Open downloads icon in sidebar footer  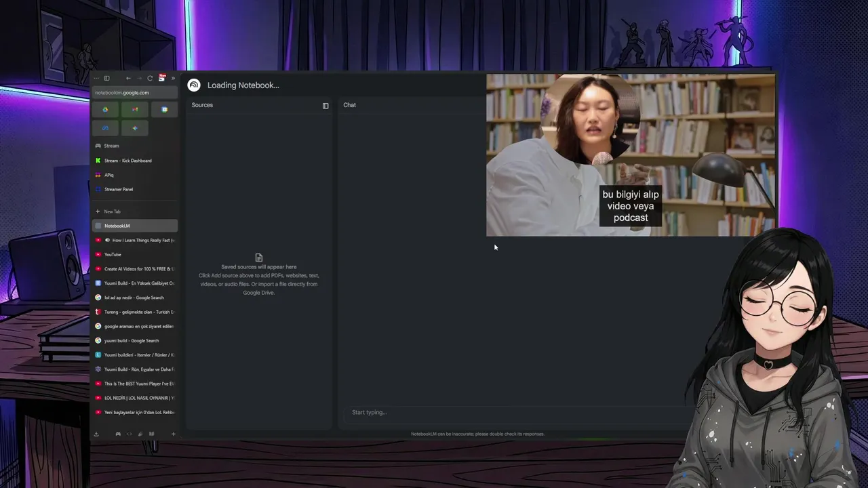96,434
